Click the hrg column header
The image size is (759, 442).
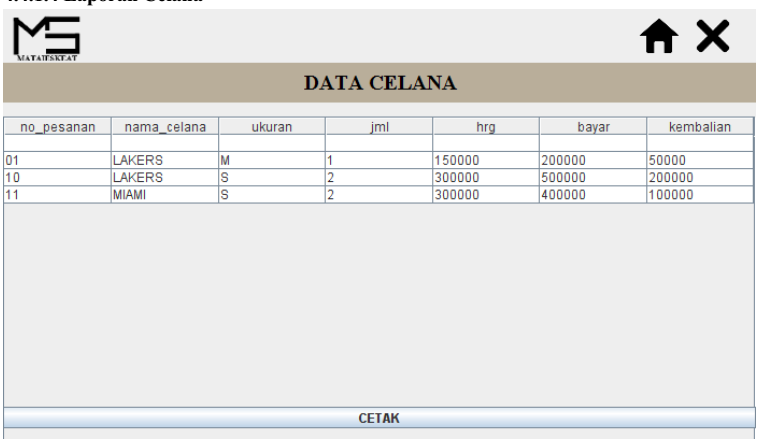pos(486,127)
